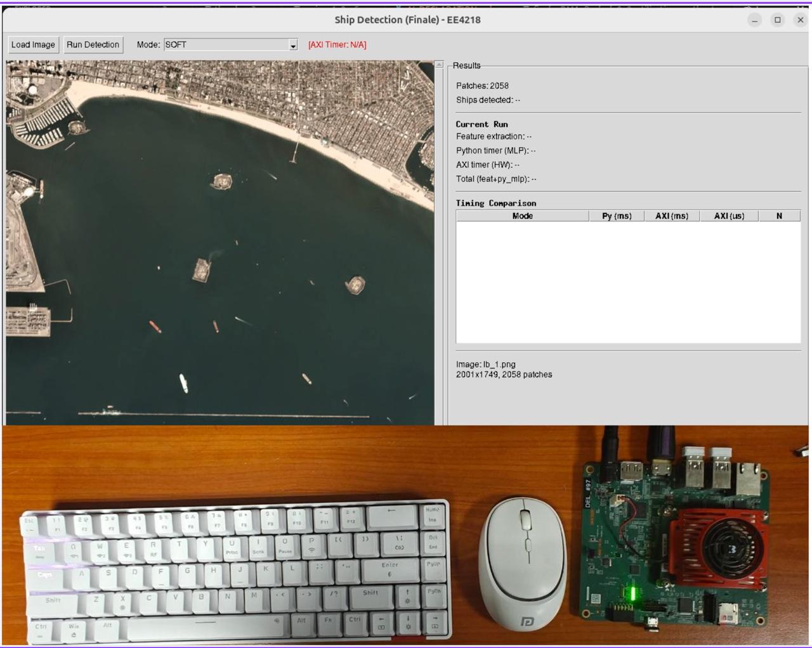
Task: Click the Patches: 2058 result text
Action: pyautogui.click(x=482, y=86)
